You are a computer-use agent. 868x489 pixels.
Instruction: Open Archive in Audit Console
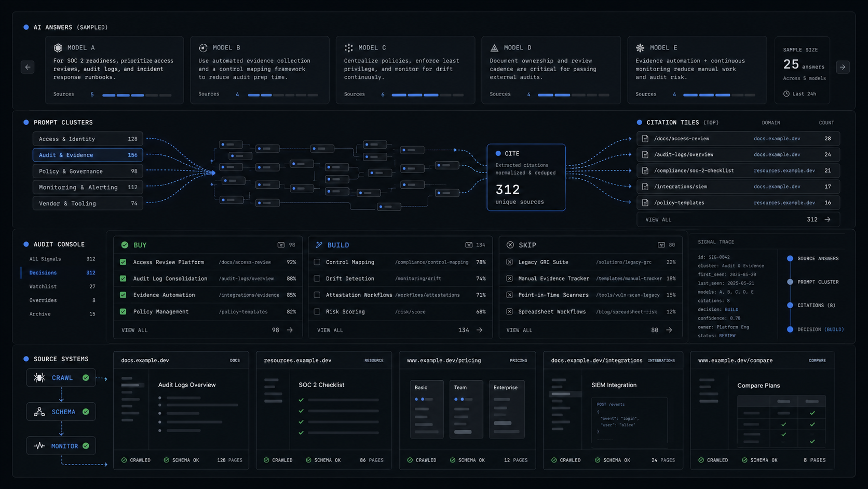62,314
